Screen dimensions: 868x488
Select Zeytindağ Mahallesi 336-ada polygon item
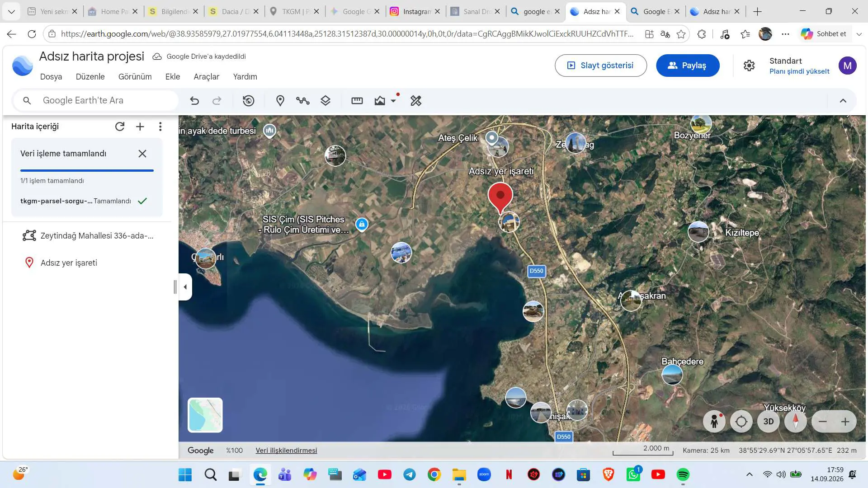pos(87,236)
